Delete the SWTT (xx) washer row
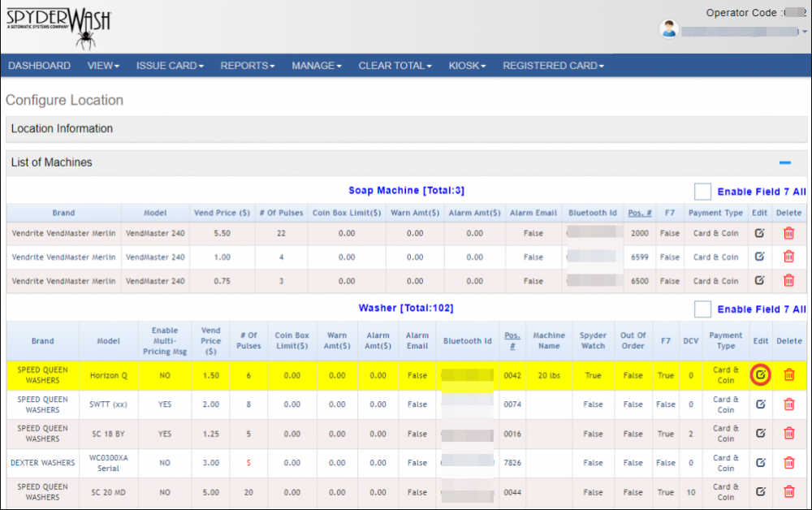Screen dimensions: 812x510 [788, 404]
